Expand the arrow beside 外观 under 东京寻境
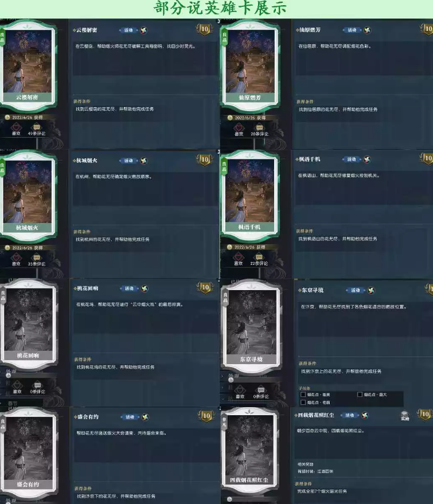Screen dimensions: 433x504 (222, 376)
